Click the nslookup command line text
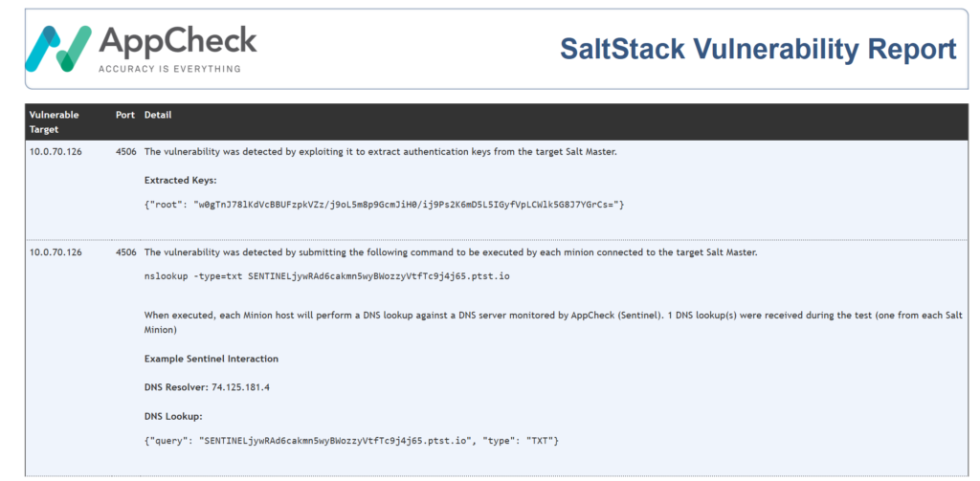This screenshot has height=481, width=980. click(327, 276)
